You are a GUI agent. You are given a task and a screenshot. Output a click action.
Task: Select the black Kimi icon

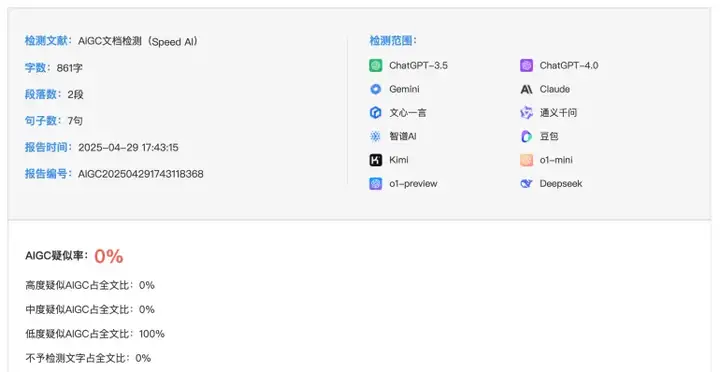click(x=376, y=160)
